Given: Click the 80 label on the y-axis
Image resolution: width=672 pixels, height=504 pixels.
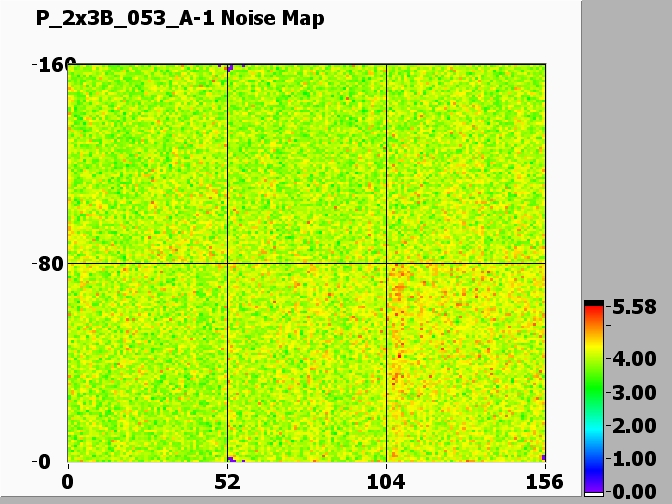Looking at the screenshot, I should [x=52, y=264].
